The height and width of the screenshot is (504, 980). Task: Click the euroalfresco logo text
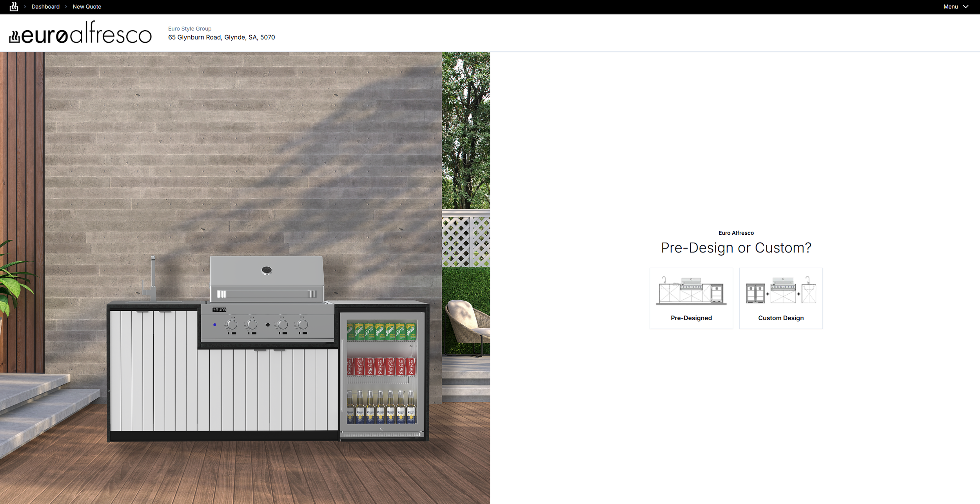(86, 34)
